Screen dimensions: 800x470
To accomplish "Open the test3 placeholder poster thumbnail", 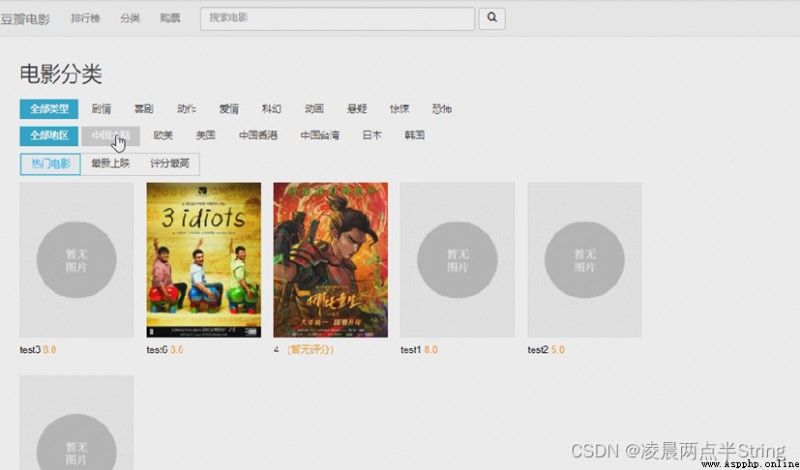I will coord(77,260).
